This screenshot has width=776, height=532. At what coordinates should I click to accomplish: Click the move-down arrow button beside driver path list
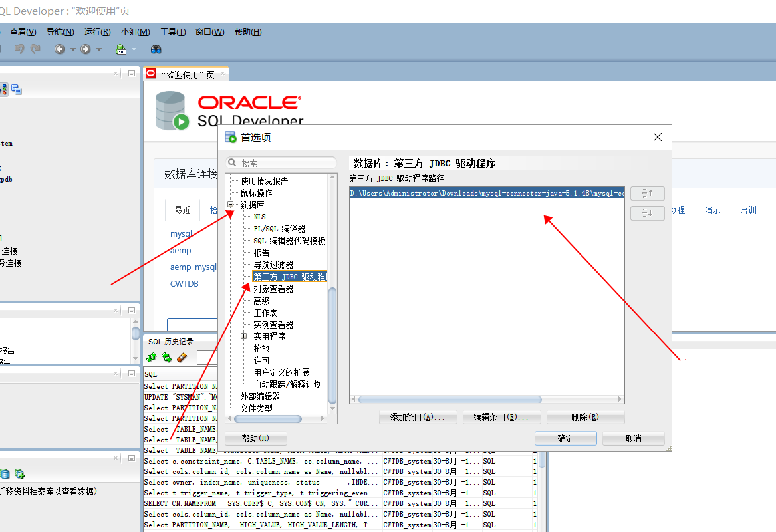pyautogui.click(x=647, y=213)
